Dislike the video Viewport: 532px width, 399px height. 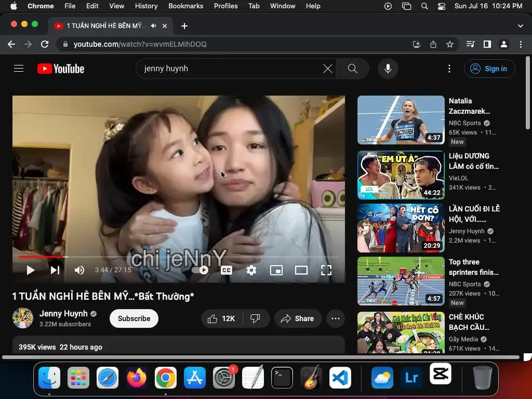tap(256, 318)
